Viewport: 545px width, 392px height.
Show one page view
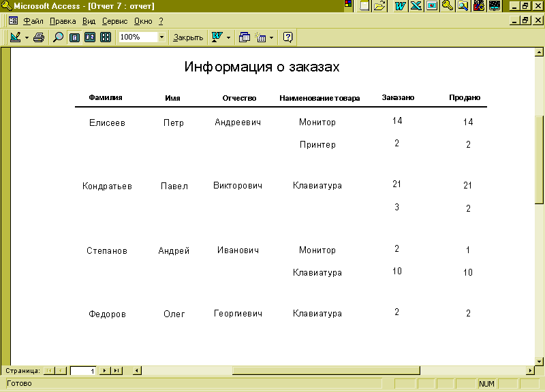pyautogui.click(x=74, y=37)
